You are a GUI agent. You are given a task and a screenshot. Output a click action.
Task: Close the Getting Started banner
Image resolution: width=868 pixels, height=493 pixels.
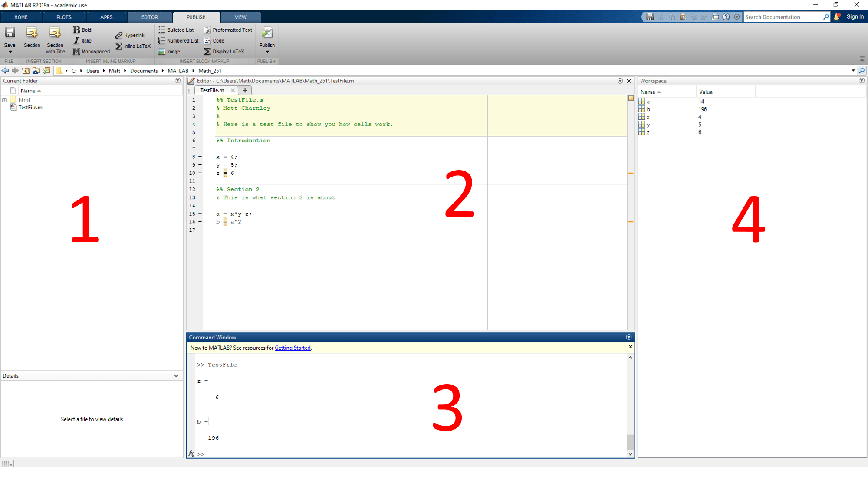click(630, 347)
